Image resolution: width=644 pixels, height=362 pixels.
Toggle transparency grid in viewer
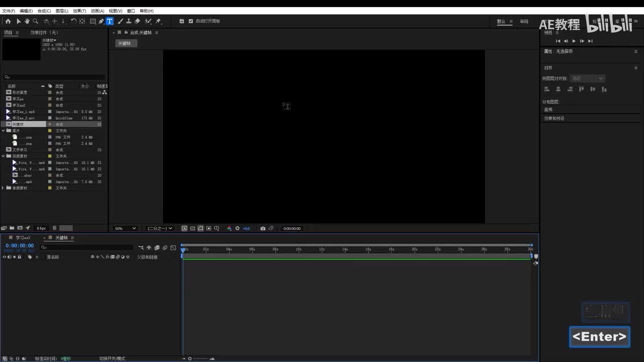[x=193, y=228]
